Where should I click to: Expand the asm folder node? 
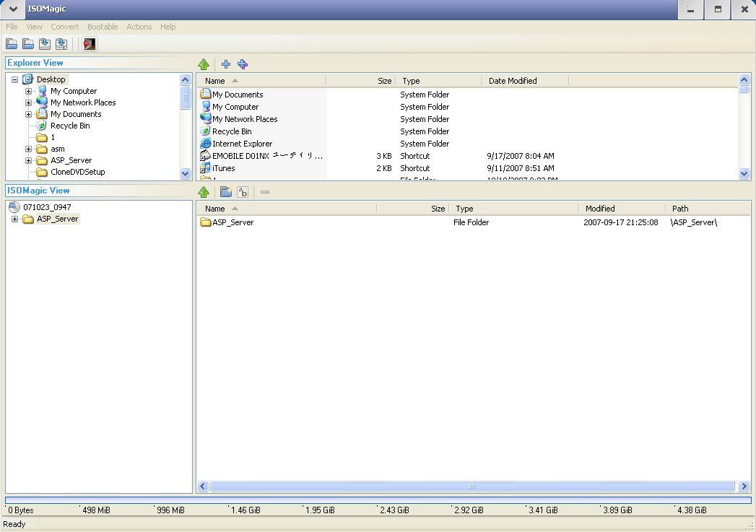tap(28, 149)
